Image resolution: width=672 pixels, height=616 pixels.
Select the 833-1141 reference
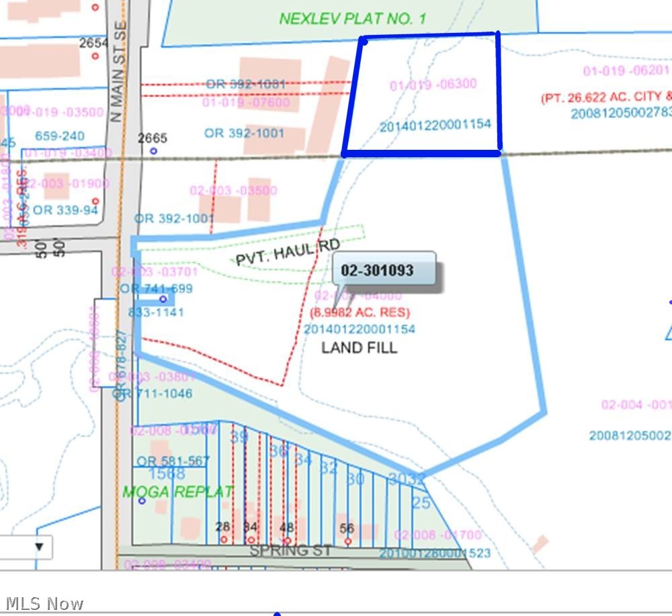(156, 312)
